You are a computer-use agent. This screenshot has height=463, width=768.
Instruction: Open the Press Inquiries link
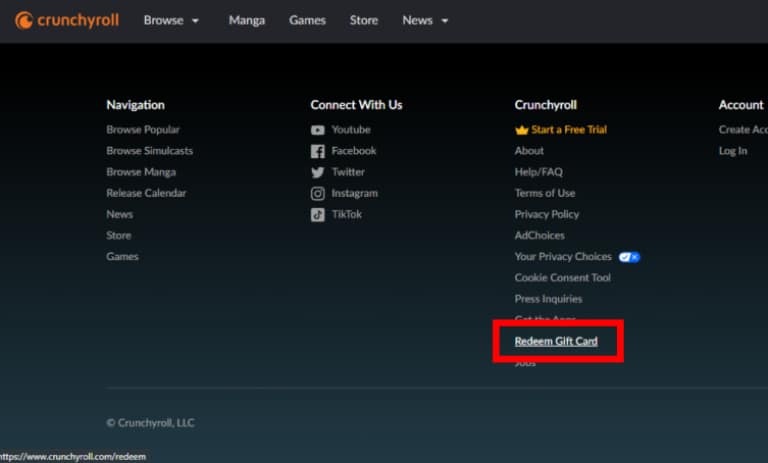pyautogui.click(x=548, y=298)
